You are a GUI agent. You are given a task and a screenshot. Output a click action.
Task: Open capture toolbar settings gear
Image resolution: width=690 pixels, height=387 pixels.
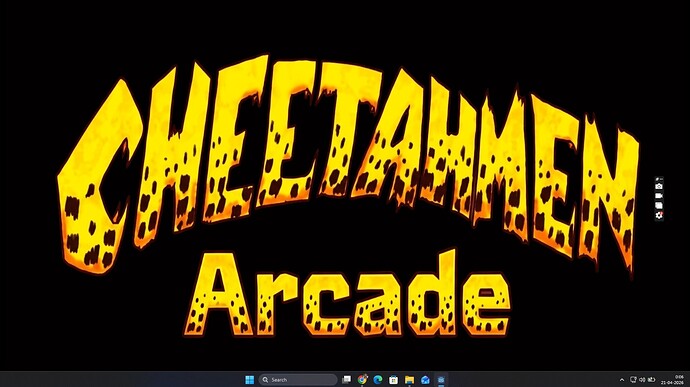coord(659,215)
